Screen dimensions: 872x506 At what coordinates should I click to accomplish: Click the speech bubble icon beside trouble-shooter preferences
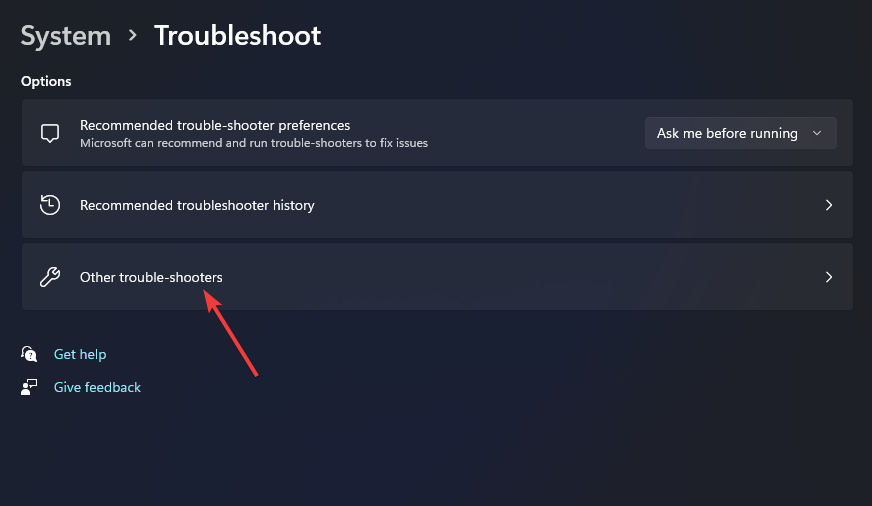pos(50,133)
